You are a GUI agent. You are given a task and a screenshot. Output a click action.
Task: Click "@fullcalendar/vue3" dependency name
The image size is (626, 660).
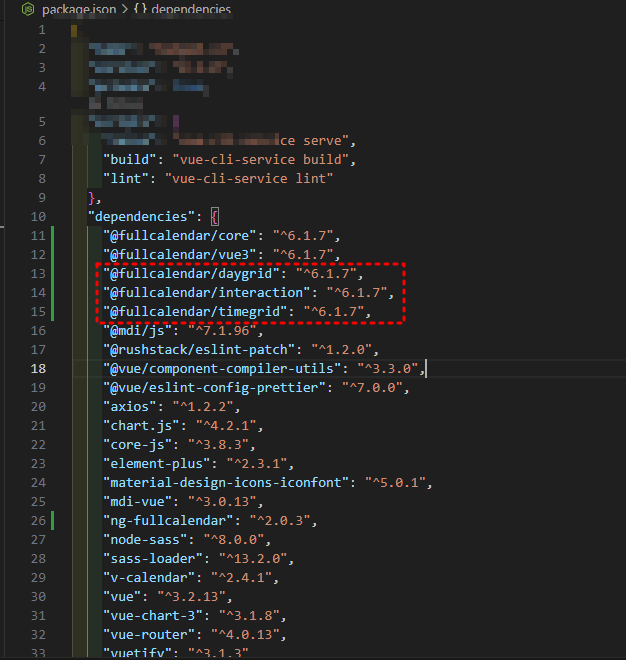[x=180, y=255]
